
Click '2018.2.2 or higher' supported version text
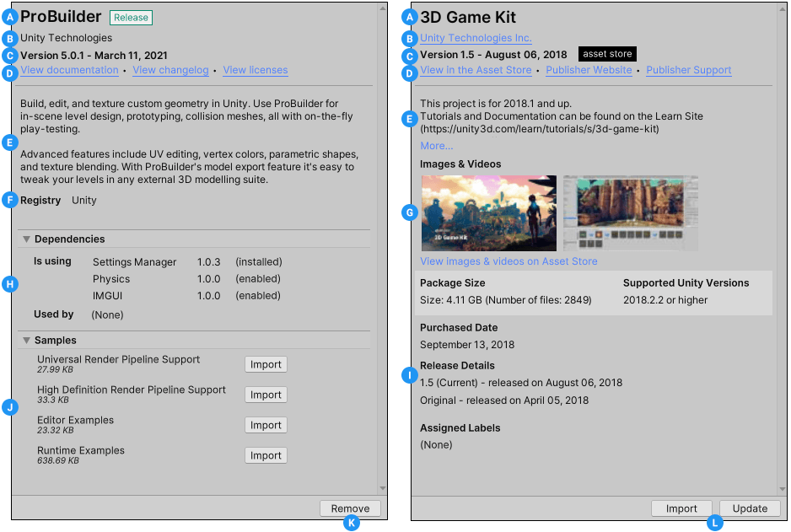click(665, 300)
